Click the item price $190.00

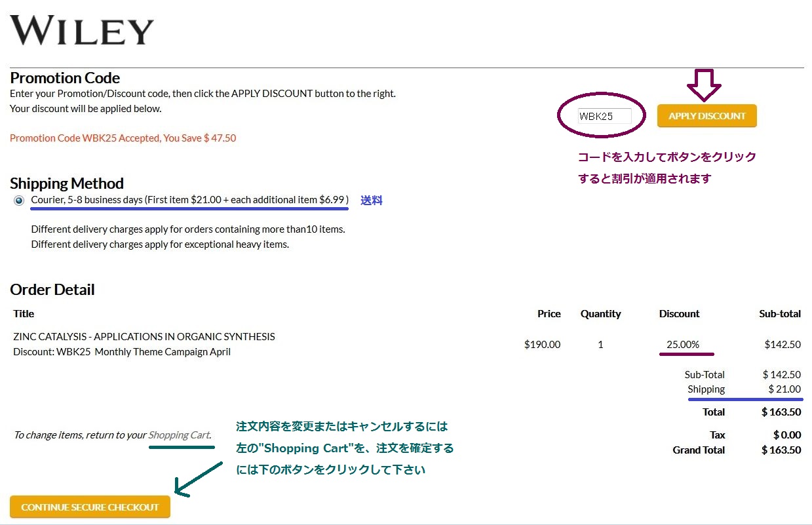tap(542, 344)
